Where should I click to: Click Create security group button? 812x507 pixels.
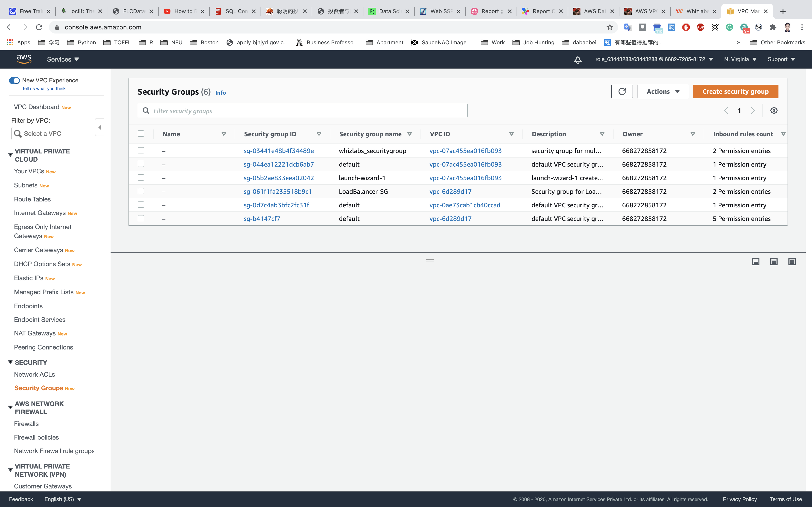tap(735, 91)
